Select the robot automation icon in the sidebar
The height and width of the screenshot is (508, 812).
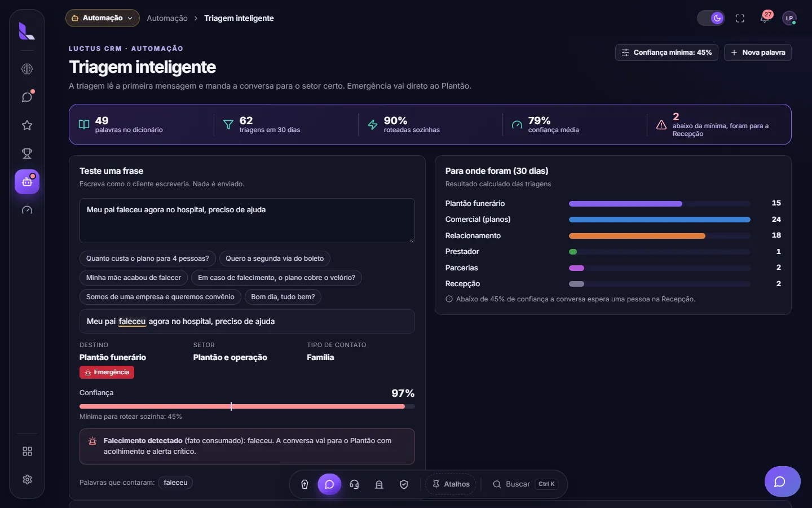27,182
